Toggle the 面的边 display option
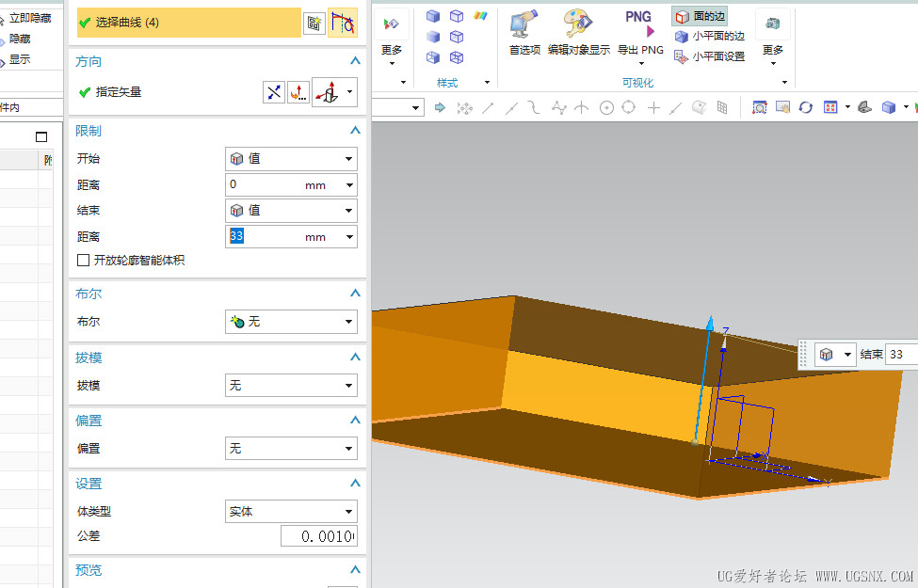The height and width of the screenshot is (588, 918). 701,16
